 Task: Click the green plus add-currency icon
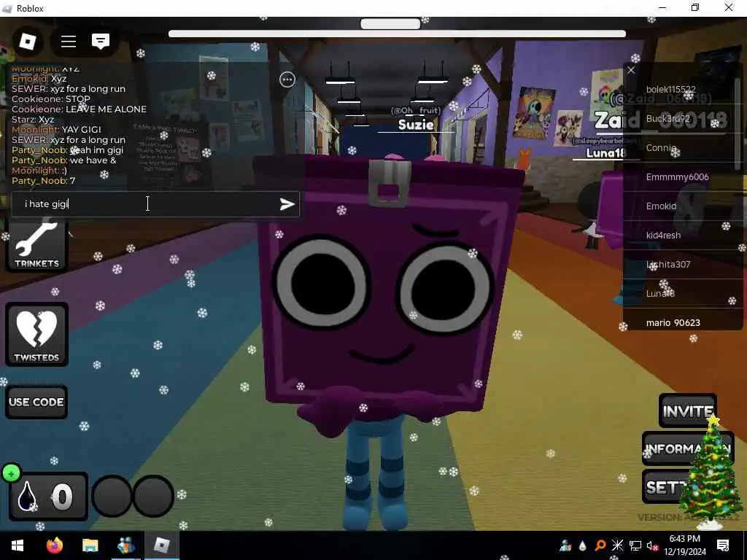(x=12, y=473)
